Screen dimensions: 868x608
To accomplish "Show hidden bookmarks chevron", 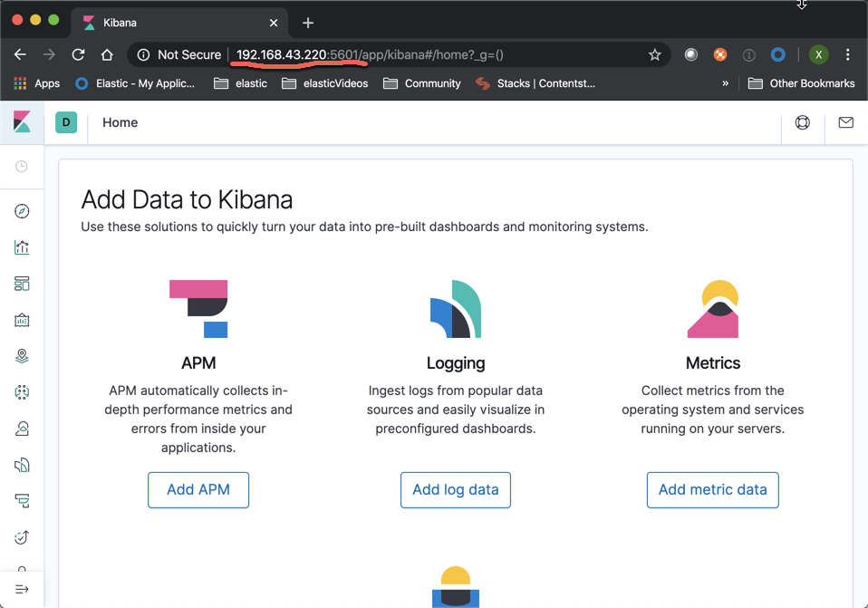I will [725, 83].
